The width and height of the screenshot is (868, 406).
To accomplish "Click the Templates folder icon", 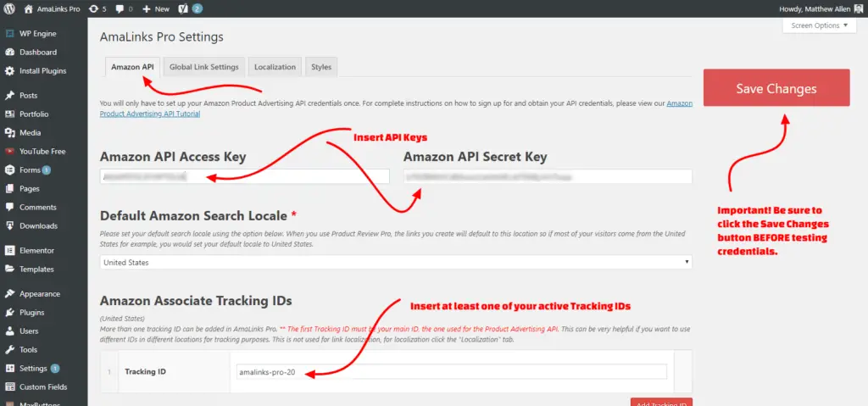I will (x=9, y=270).
